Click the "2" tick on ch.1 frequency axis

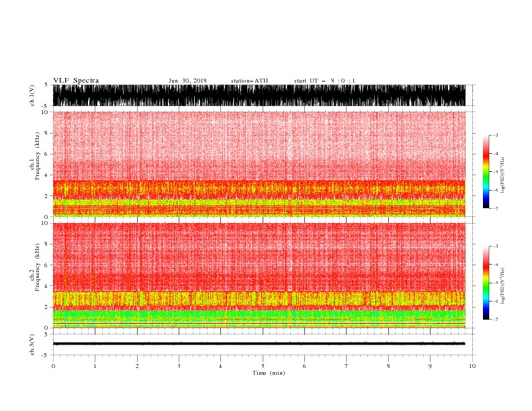click(x=46, y=196)
